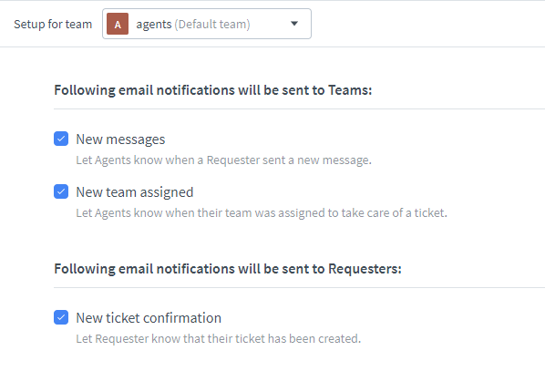Click the 'agents' team name text
The height and width of the screenshot is (392, 545).
(x=154, y=25)
